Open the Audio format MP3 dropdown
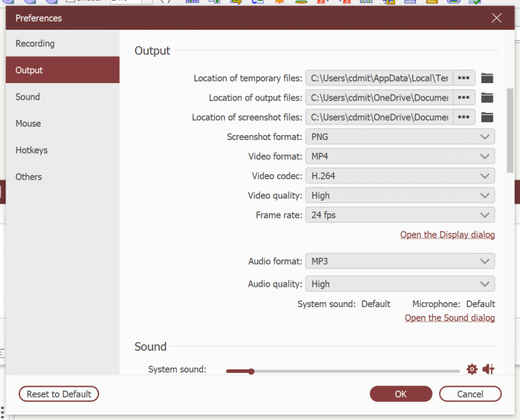 click(x=400, y=261)
